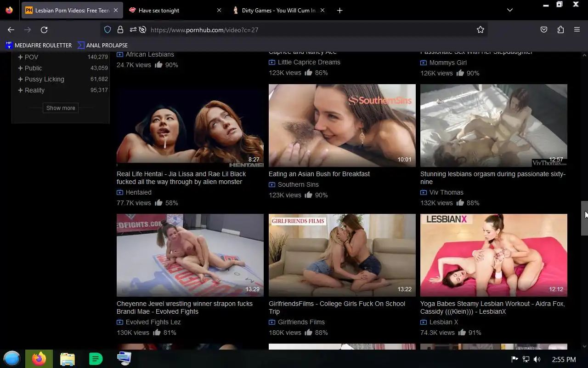The image size is (588, 368).
Task: Click the 140,279 count beside POV
Action: (x=98, y=57)
